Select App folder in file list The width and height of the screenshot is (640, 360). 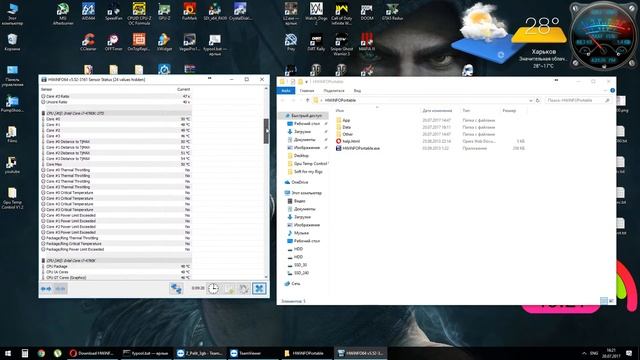click(x=343, y=120)
